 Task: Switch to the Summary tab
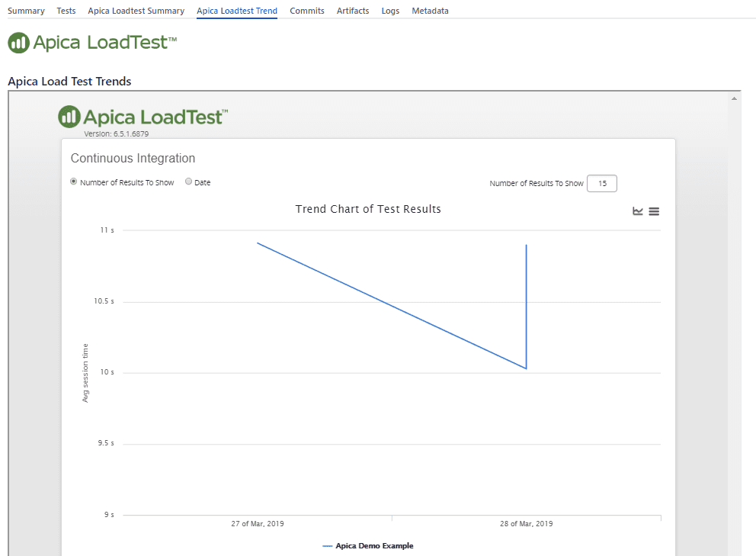(x=26, y=11)
